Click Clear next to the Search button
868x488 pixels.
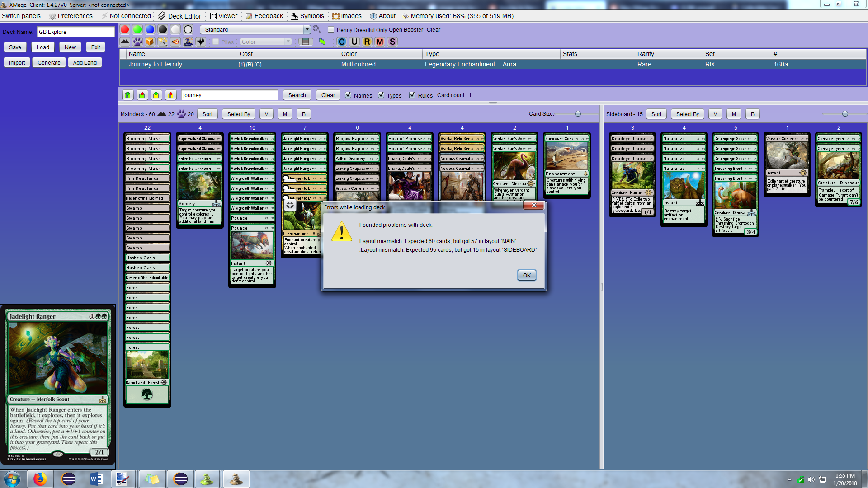point(328,95)
